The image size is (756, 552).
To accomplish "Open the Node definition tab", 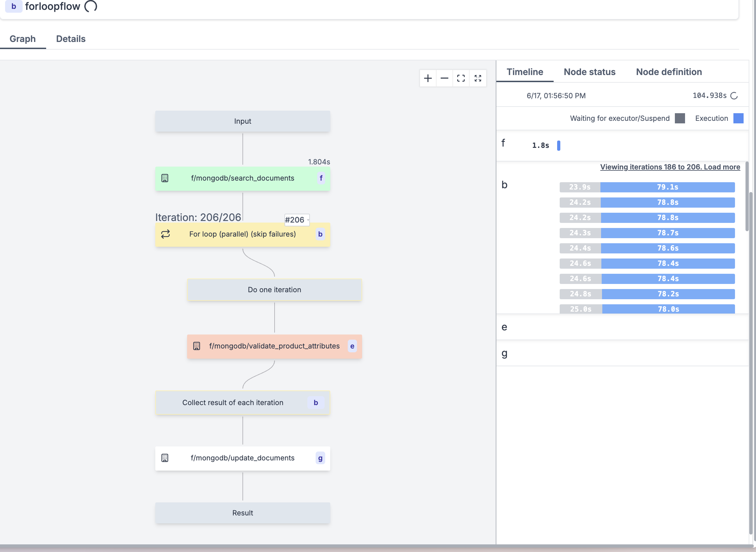I will 669,72.
